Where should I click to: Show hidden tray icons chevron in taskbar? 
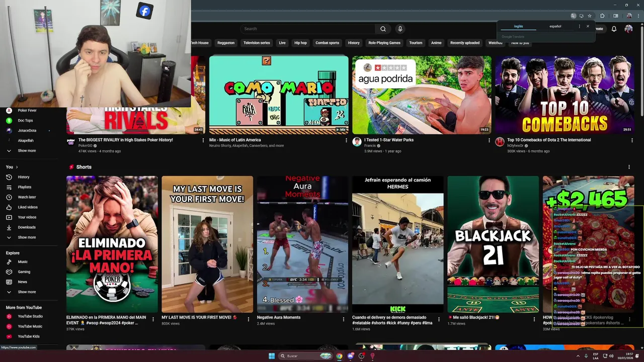coord(578,356)
